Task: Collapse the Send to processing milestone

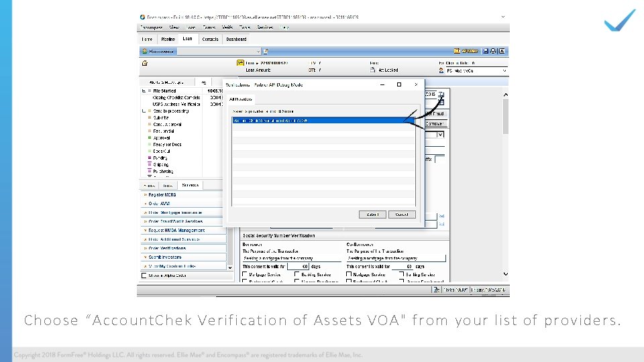Action: click(144, 111)
